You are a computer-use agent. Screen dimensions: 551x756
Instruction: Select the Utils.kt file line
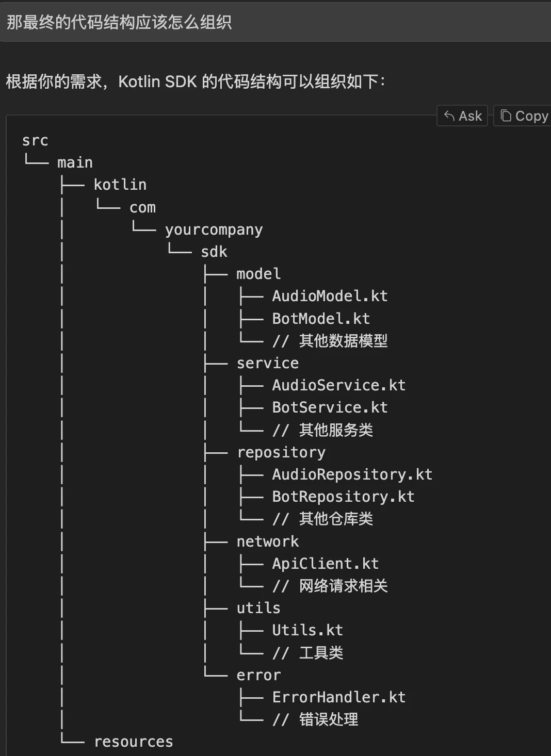coord(307,630)
